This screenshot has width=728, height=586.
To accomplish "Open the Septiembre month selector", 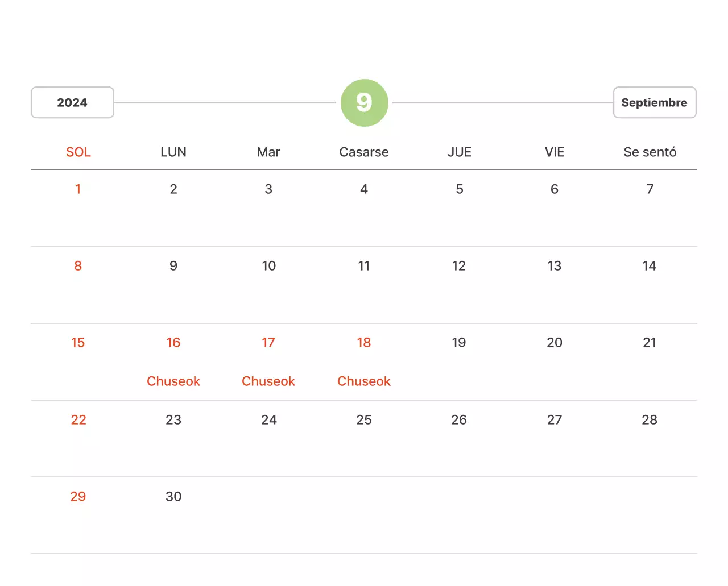I will point(654,103).
